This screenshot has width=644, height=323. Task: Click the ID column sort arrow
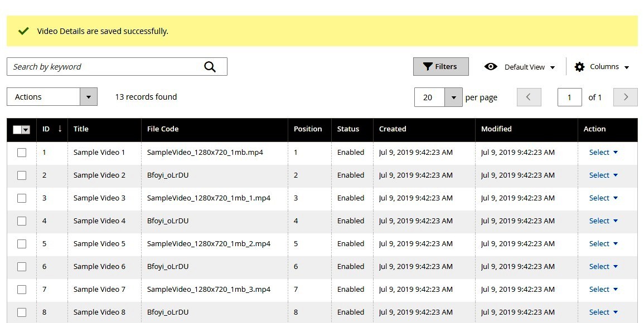(60, 129)
